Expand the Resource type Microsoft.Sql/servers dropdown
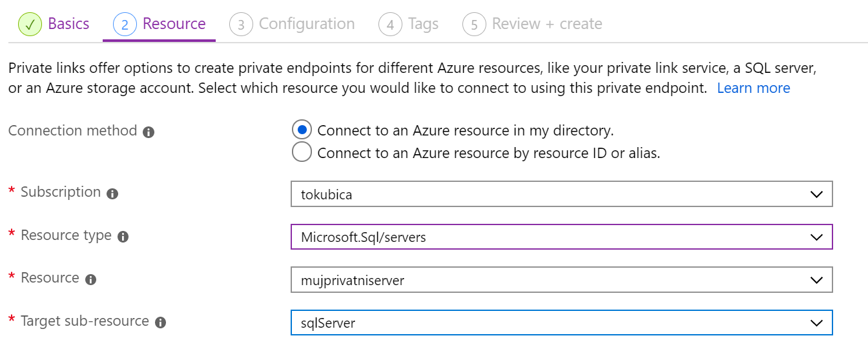 click(562, 237)
